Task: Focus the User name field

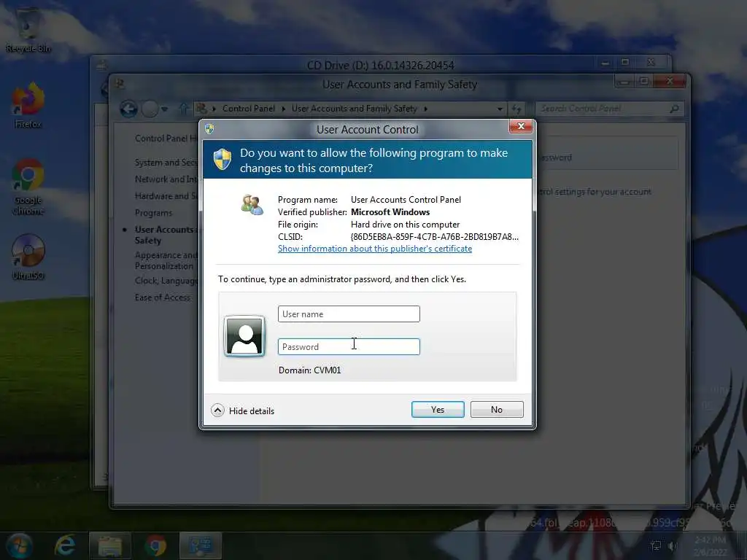Action: [349, 314]
